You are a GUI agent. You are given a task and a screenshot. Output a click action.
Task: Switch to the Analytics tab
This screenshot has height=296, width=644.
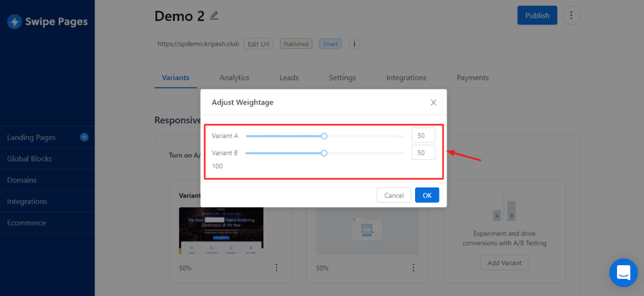[x=234, y=77]
